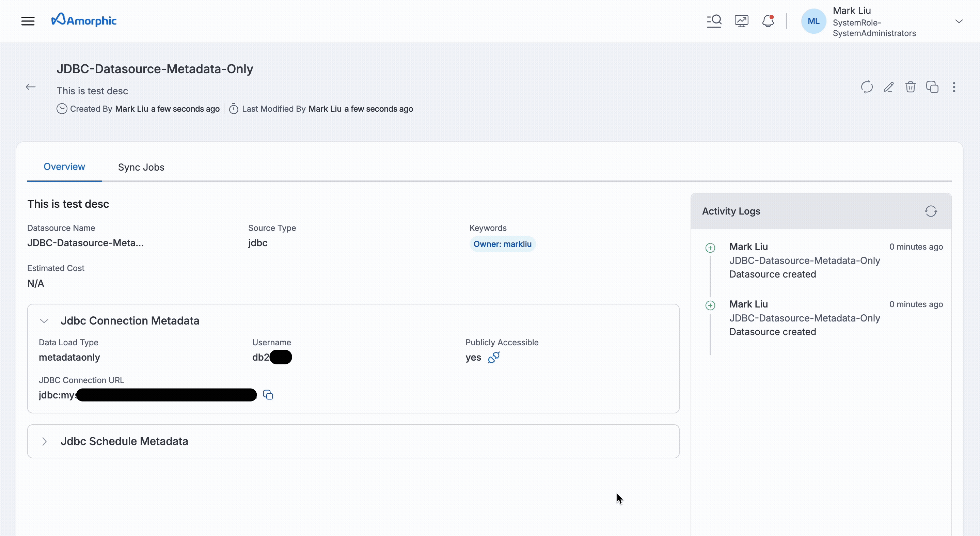Click the link icon next to Publicly Accessible yes

494,358
